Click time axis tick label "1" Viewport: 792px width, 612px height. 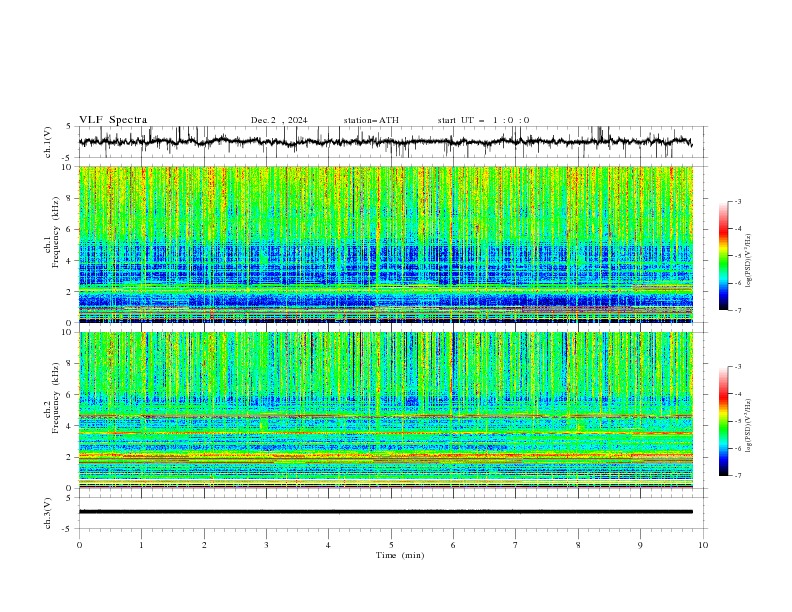point(141,545)
